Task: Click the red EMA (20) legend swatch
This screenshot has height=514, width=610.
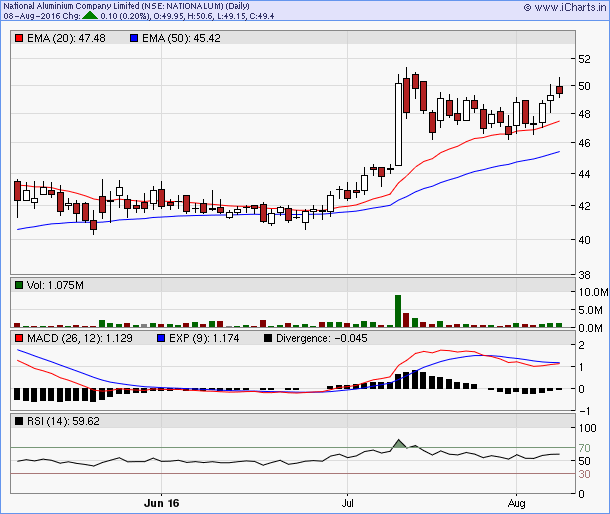Action: [19, 38]
